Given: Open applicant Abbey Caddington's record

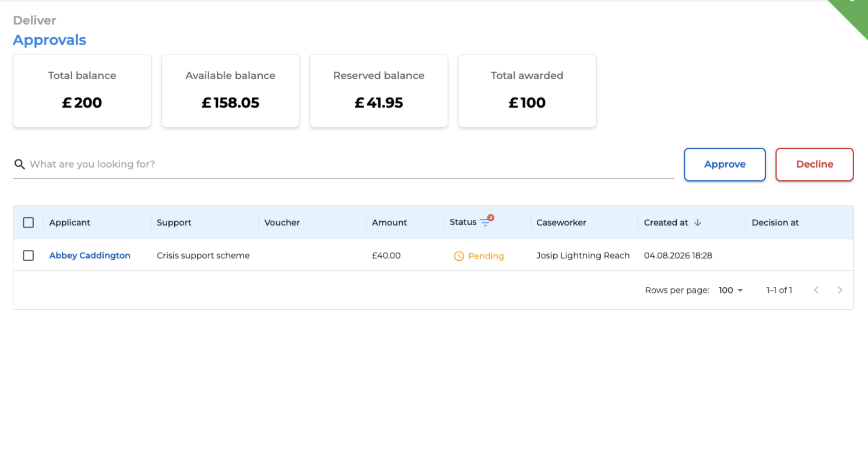Looking at the screenshot, I should click(x=89, y=255).
